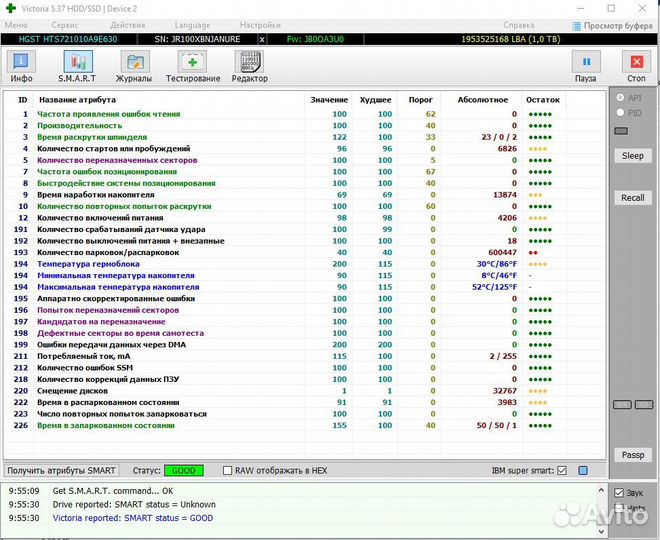Open the Настройки settings menu
The image size is (660, 540).
(260, 24)
